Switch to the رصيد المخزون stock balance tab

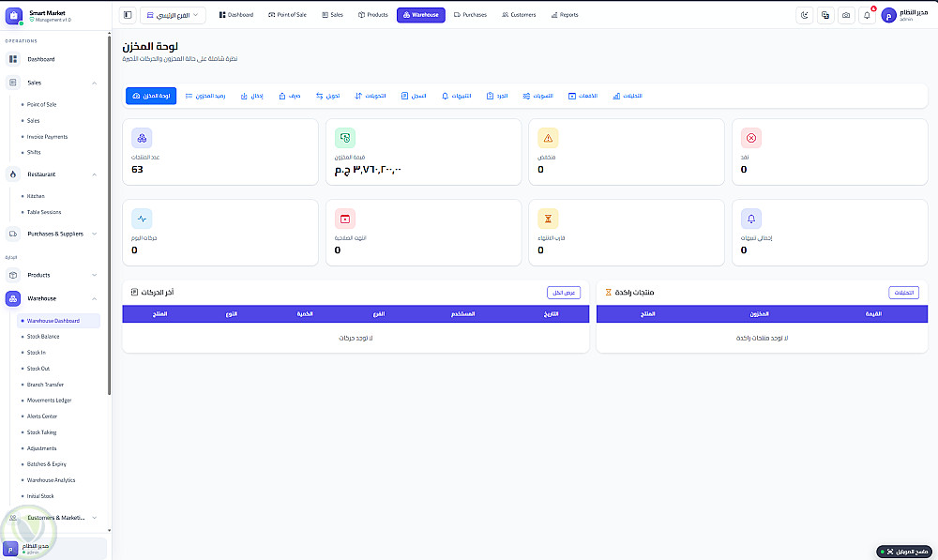(205, 96)
